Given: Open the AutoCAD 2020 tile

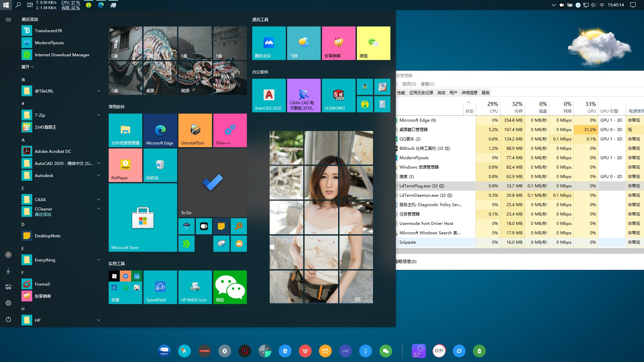Looking at the screenshot, I should tap(268, 95).
